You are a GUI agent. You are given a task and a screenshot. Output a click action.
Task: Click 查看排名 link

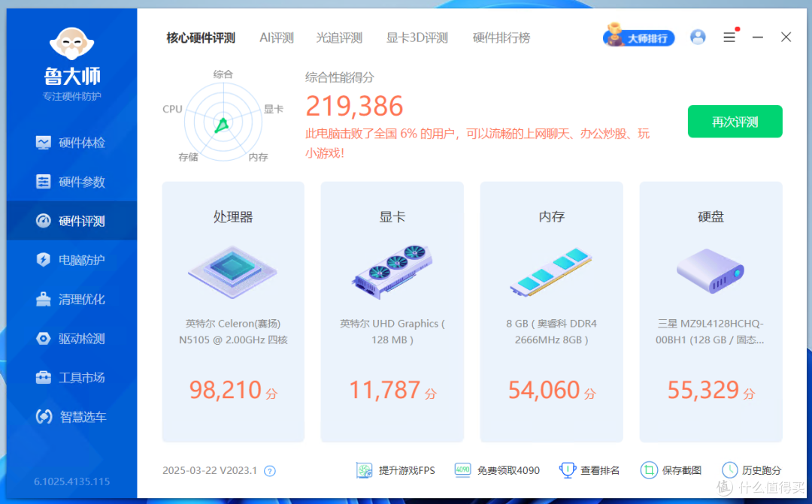[x=589, y=470]
